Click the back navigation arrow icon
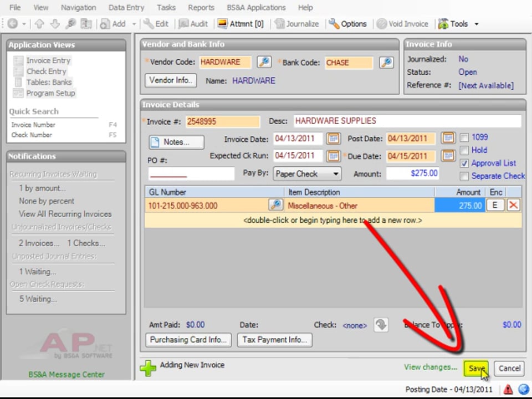The image size is (532, 399). tap(13, 24)
